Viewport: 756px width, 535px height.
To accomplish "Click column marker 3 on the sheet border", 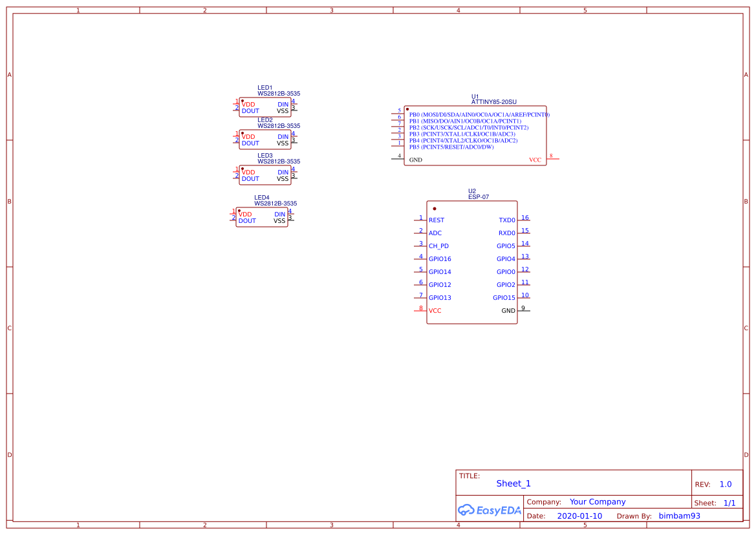I will 331,9.
